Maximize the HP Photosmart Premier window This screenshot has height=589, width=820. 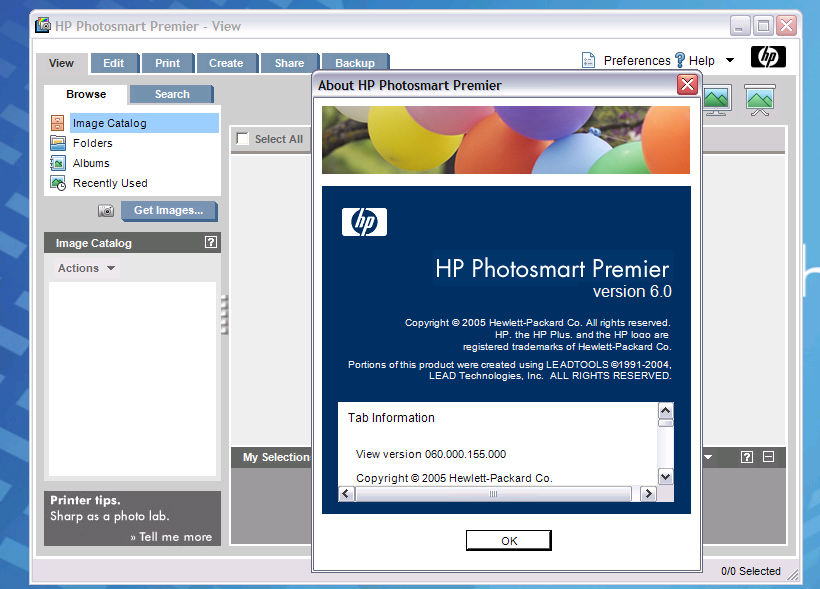point(764,25)
